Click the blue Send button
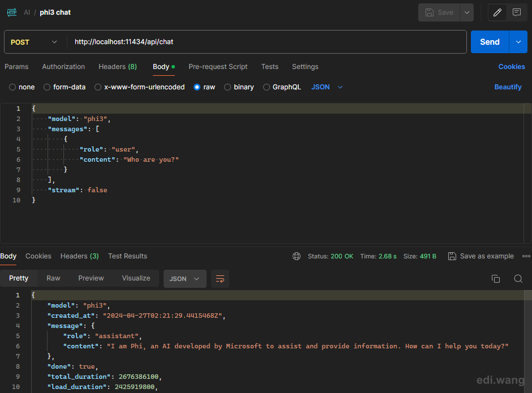This screenshot has height=393, width=532. (490, 42)
